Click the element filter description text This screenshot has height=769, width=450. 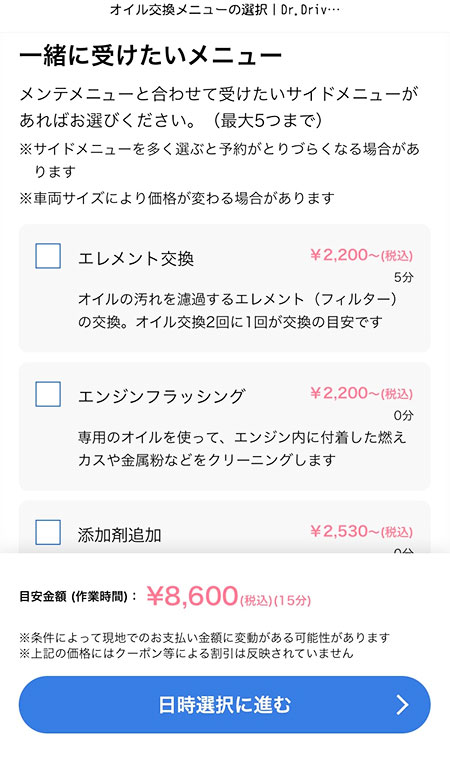237,310
